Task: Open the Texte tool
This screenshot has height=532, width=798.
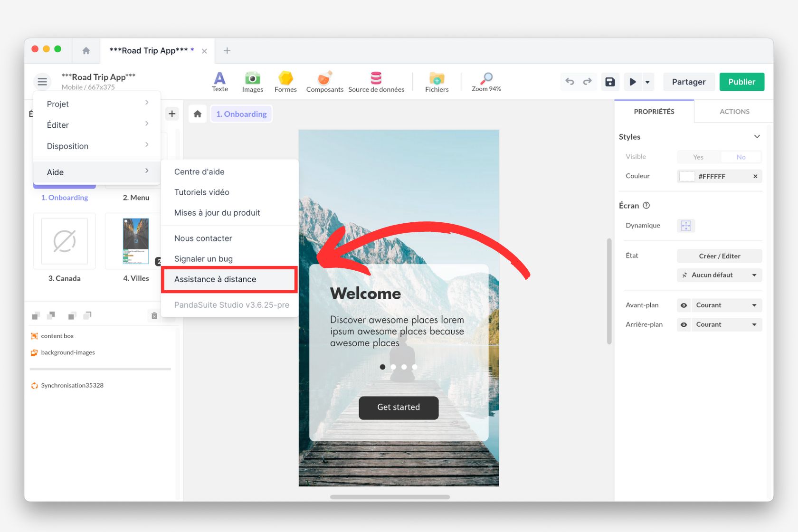Action: pos(219,81)
